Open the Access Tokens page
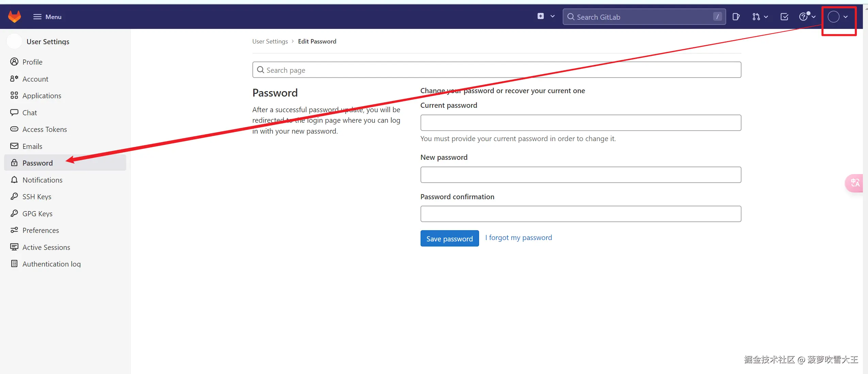 click(45, 130)
